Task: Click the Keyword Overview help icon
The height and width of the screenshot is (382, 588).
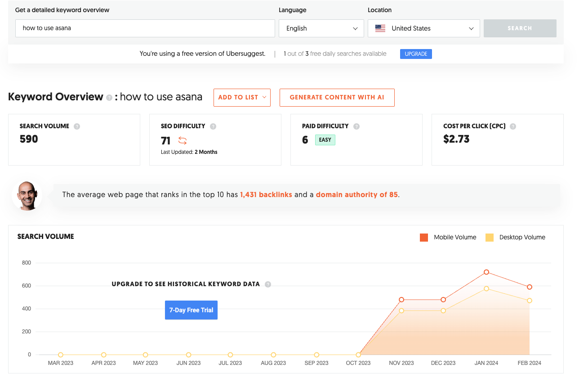Action: (109, 98)
